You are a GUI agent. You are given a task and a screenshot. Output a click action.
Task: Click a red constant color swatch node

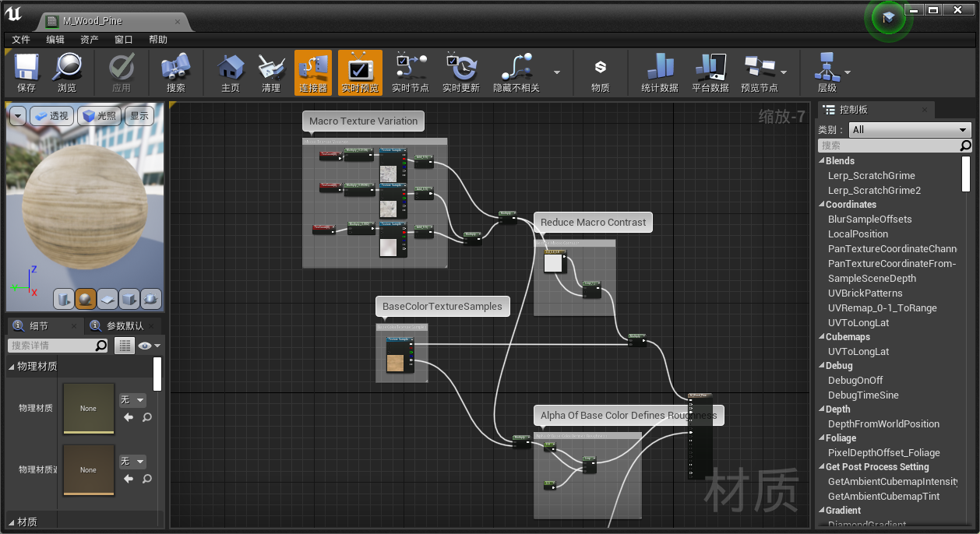point(331,153)
